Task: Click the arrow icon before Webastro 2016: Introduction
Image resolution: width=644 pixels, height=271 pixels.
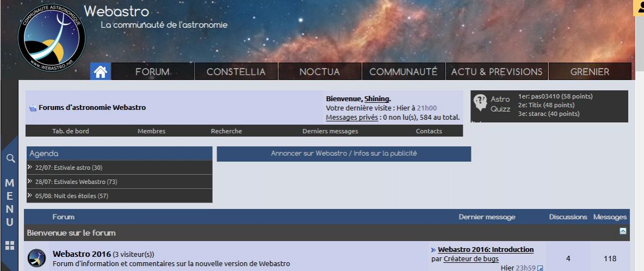Action: 434,250
